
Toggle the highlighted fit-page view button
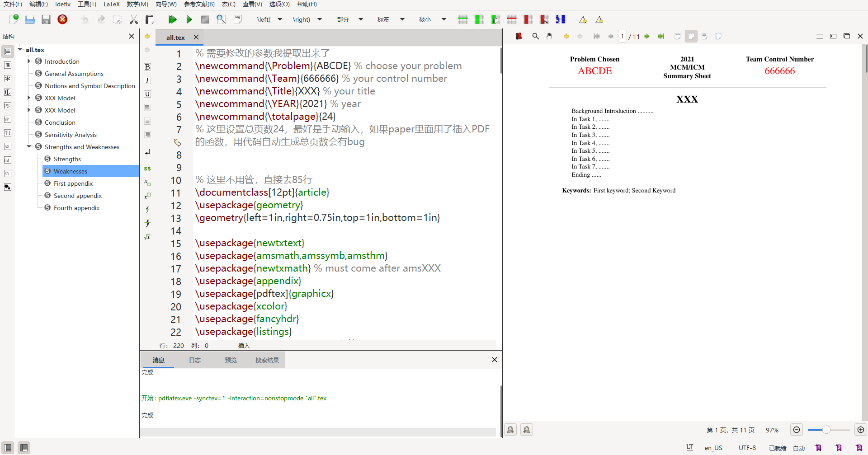tap(691, 36)
